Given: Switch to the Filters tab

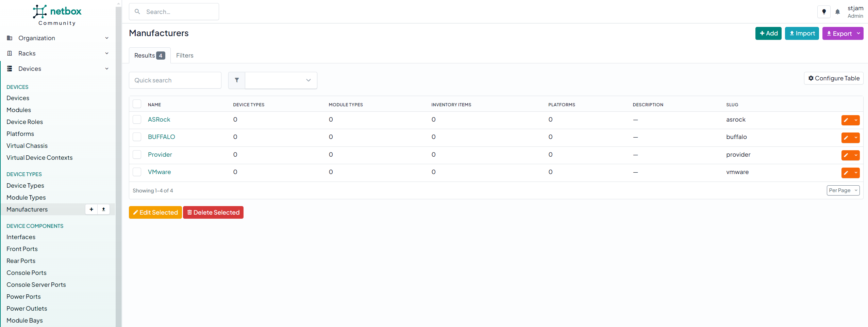Looking at the screenshot, I should [x=185, y=56].
